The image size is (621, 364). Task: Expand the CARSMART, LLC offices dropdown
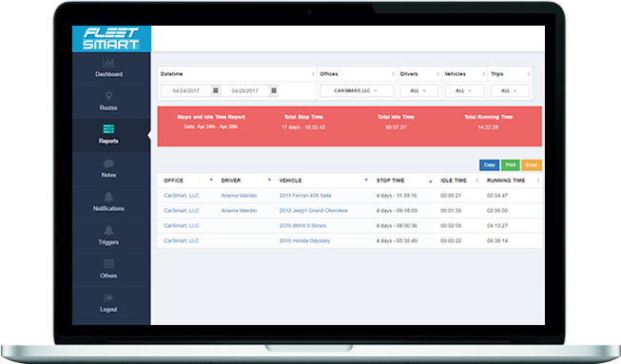[357, 90]
